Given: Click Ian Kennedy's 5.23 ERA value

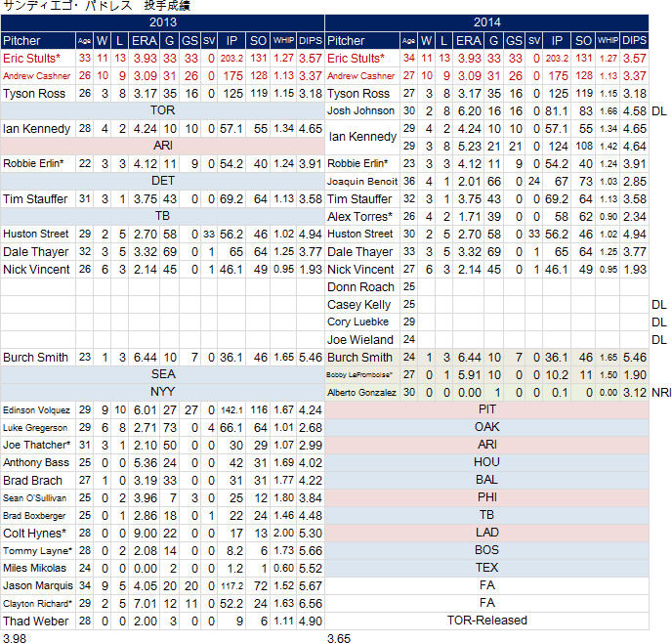Looking at the screenshot, I should click(469, 147).
